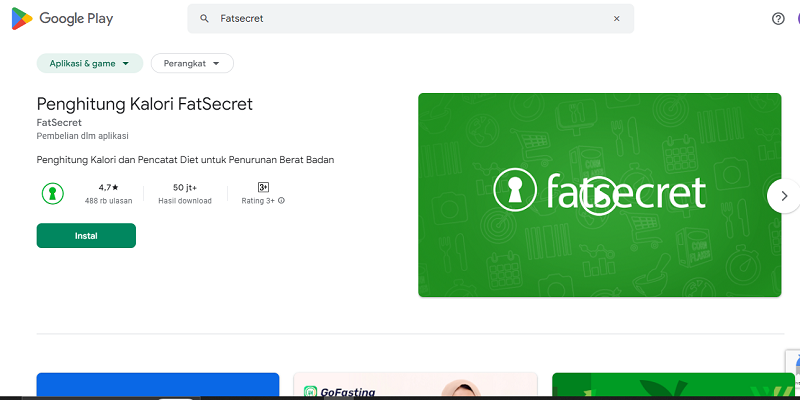800x400 pixels.
Task: Play the fatsecret promo video
Action: click(599, 195)
